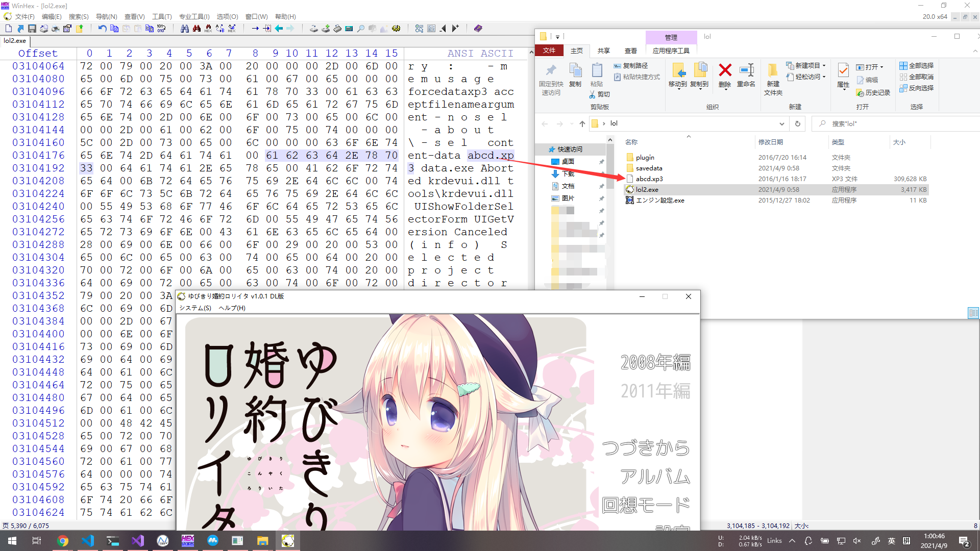Invert the selection (反向选择) in Explorer
The height and width of the screenshot is (551, 980).
point(917,88)
